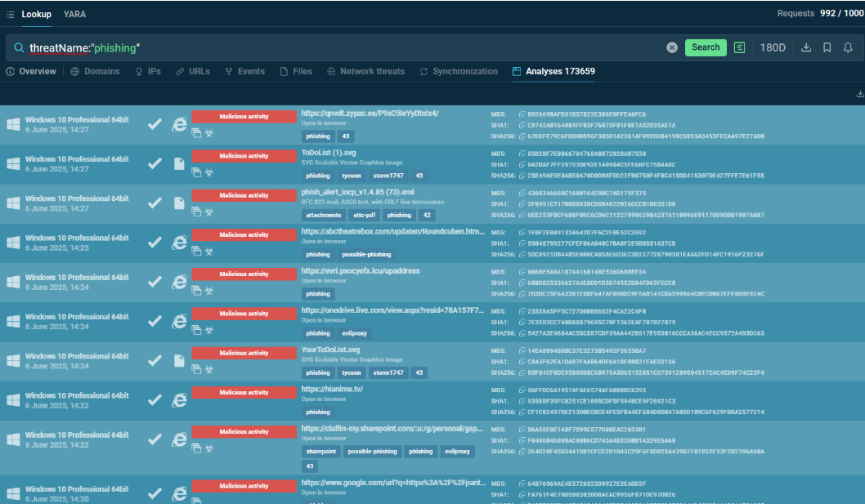
Task: Click the attc-pdf tag
Action: [364, 215]
